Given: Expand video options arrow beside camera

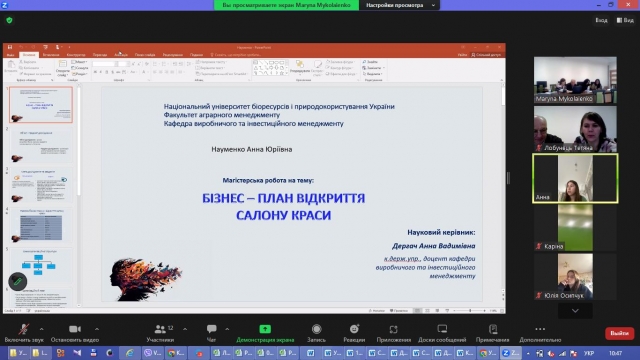Looking at the screenshot, I should (x=97, y=329).
